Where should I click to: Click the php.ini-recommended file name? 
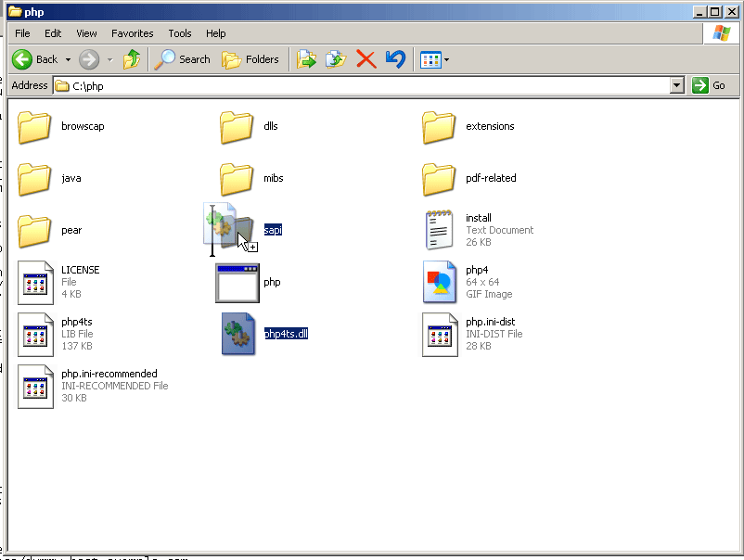point(109,374)
